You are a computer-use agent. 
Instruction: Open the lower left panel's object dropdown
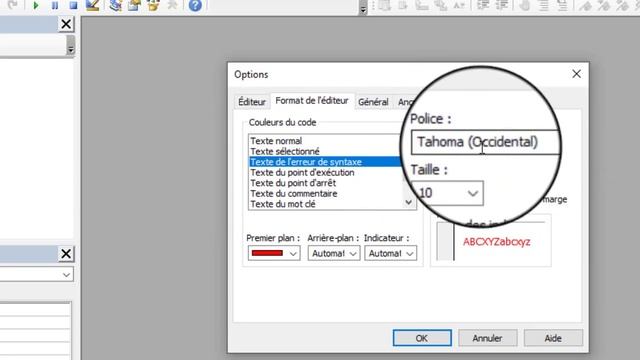click(x=66, y=275)
